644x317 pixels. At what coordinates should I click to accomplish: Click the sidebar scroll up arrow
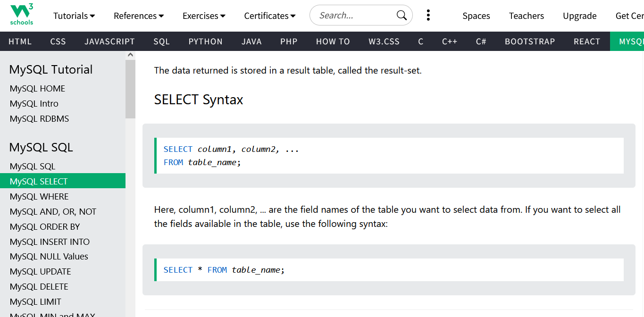[x=130, y=55]
